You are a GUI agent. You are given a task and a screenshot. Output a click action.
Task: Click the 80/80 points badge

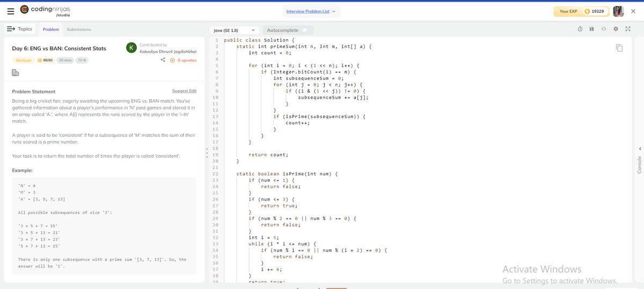pos(46,60)
